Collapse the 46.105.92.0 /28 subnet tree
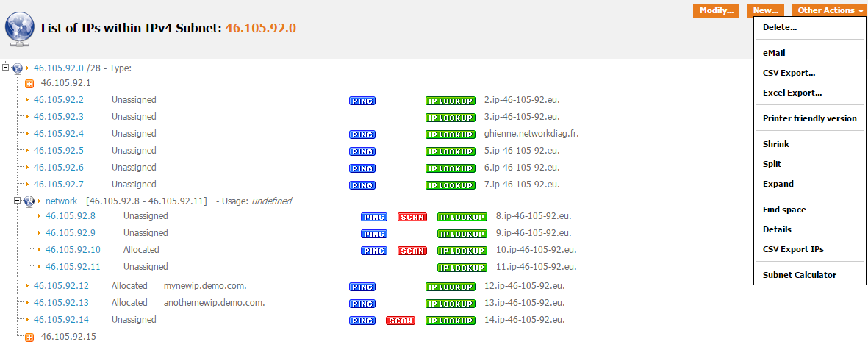The image size is (868, 347). pyautogui.click(x=6, y=68)
